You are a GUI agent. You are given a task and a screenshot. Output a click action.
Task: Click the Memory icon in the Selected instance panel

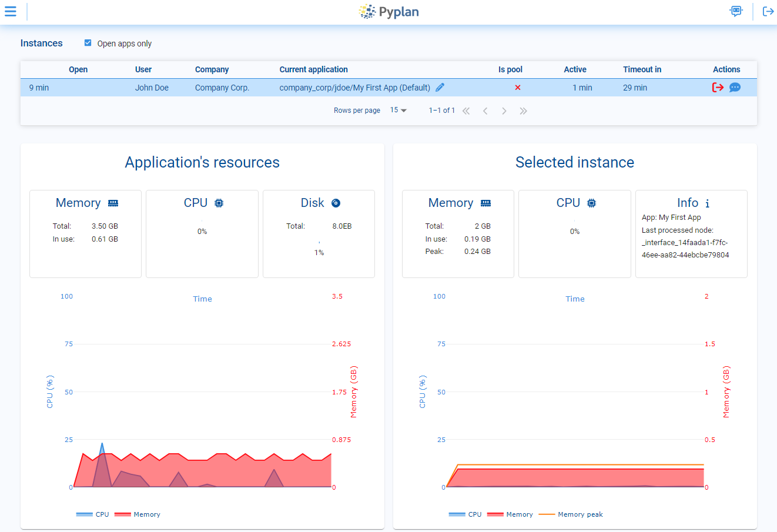coord(485,202)
